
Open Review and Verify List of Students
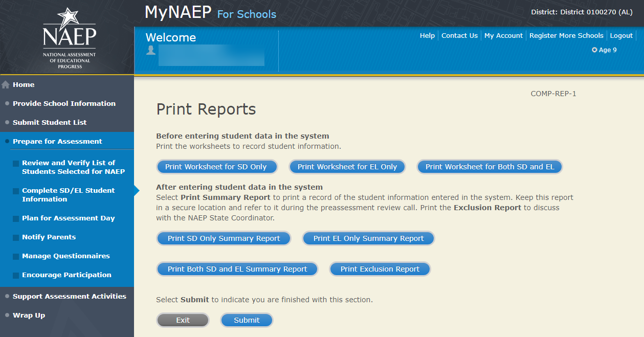pos(73,167)
